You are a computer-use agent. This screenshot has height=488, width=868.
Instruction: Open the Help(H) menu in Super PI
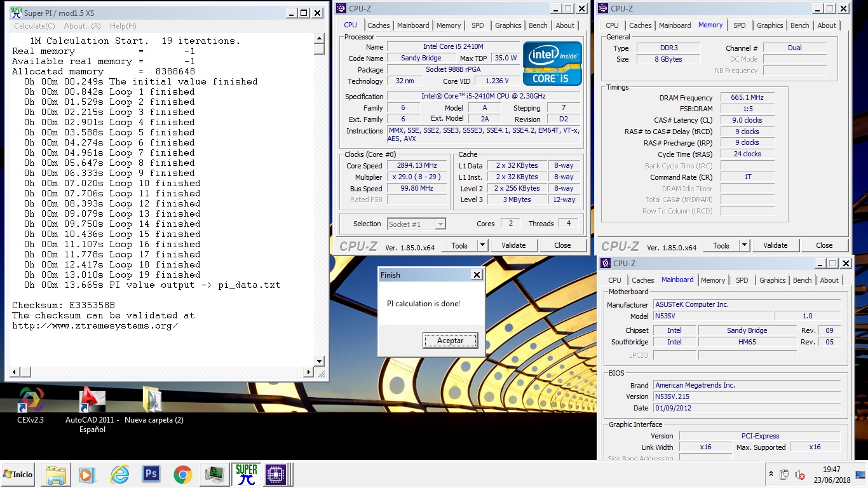point(123,26)
